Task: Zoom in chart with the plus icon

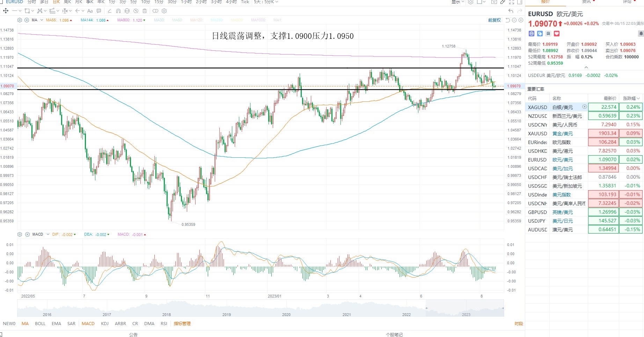Action: pos(520,20)
